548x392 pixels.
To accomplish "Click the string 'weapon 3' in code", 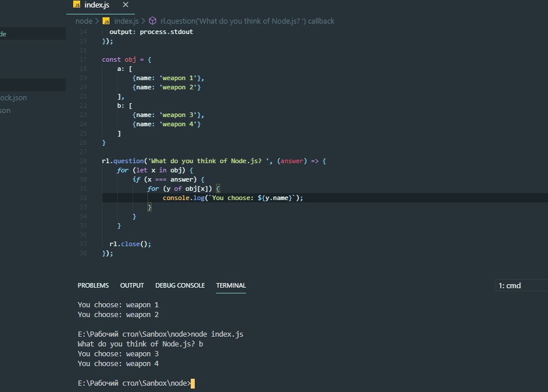I will point(178,115).
